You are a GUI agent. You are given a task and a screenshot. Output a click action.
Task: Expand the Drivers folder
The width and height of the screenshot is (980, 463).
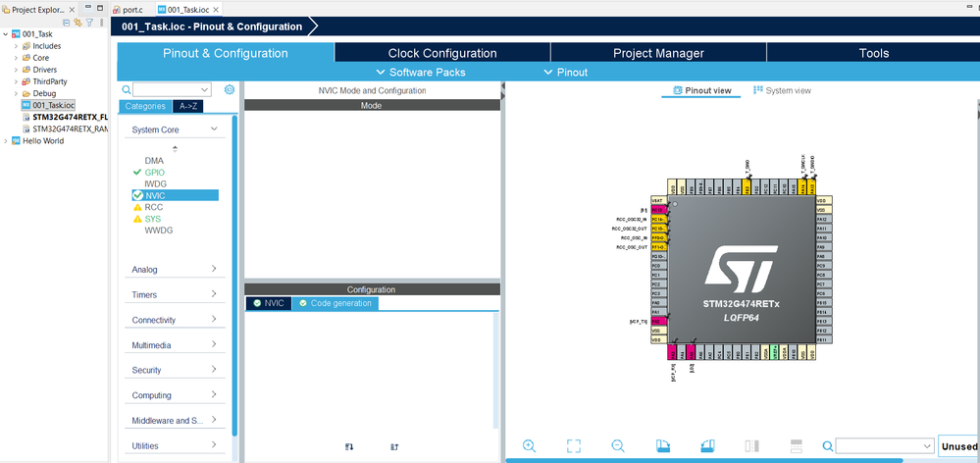coord(16,70)
